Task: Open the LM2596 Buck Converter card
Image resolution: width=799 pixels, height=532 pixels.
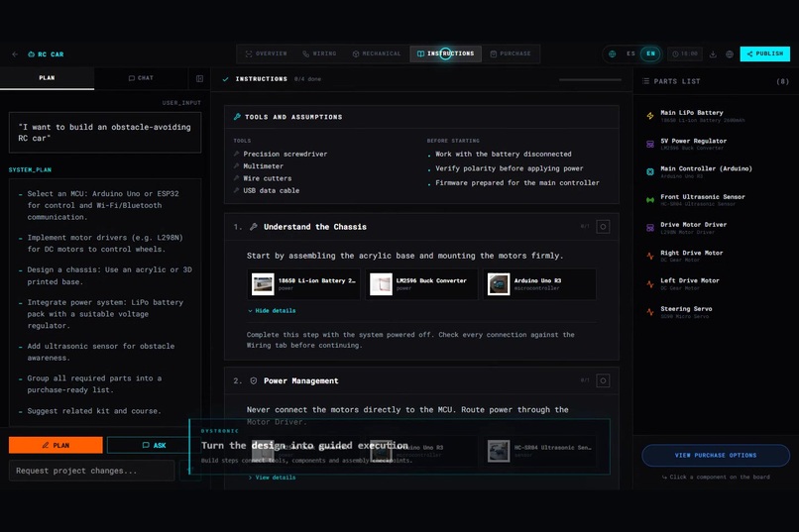Action: 421,284
